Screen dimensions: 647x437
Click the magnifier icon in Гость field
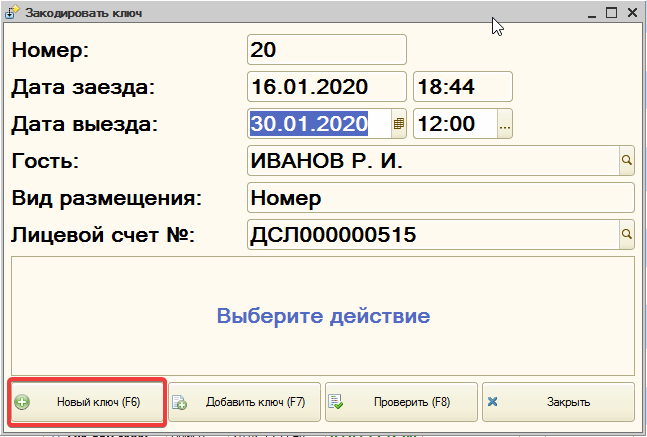627,160
